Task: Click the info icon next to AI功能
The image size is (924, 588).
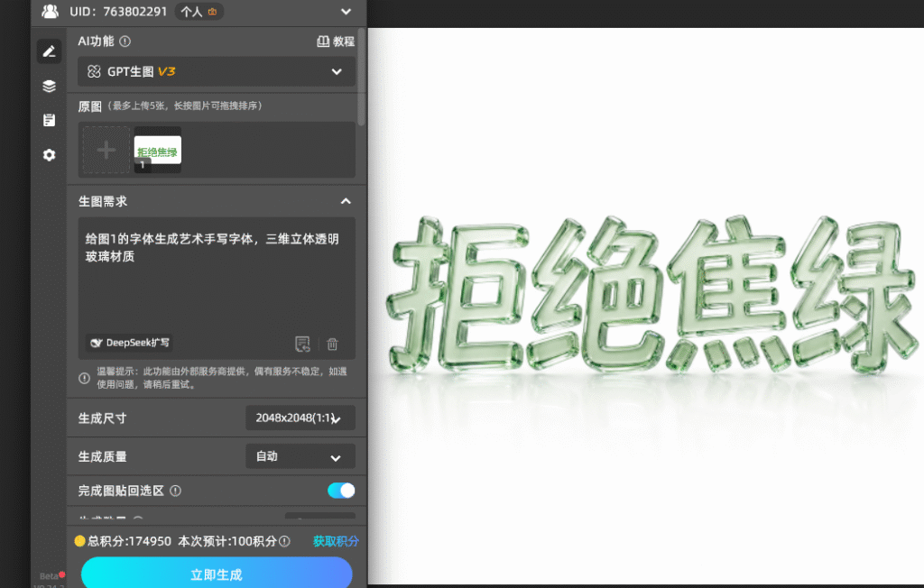Action: tap(125, 41)
